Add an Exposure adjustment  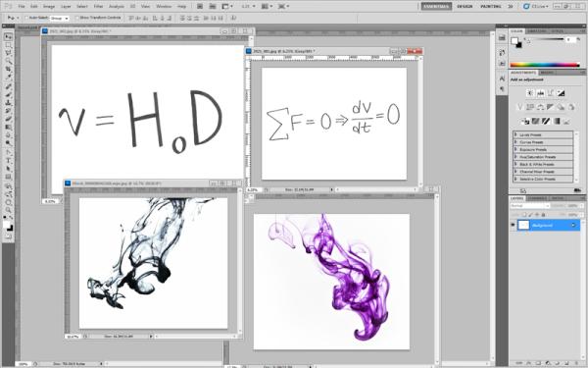point(561,93)
